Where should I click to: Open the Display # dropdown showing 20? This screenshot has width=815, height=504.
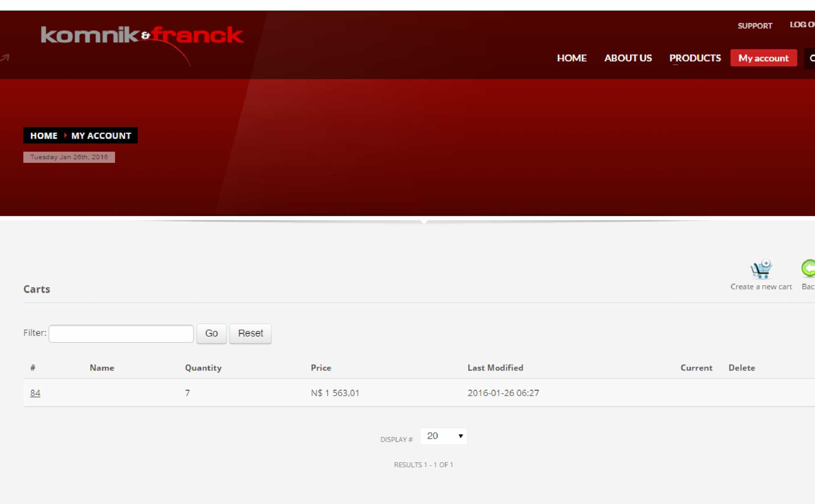pyautogui.click(x=443, y=436)
